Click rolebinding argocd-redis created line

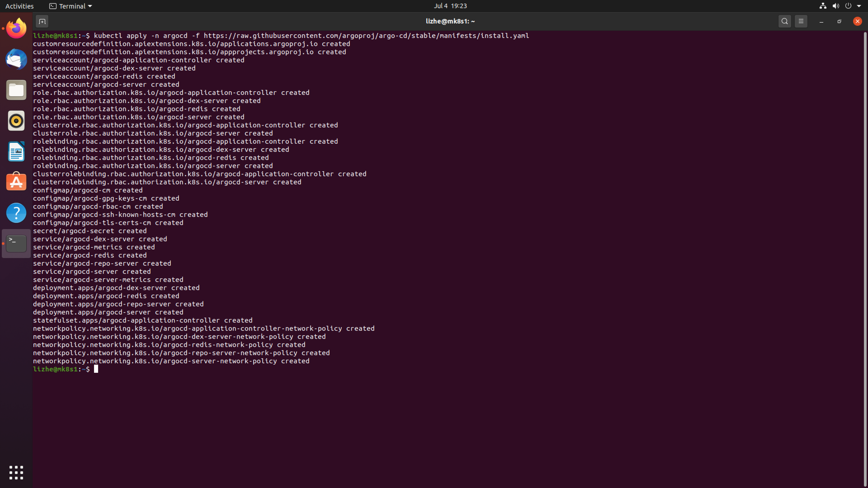151,158
